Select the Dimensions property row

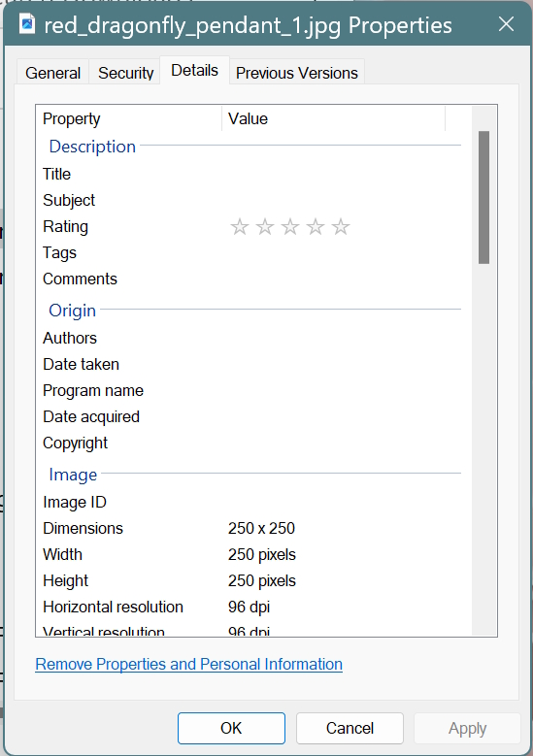pos(250,529)
